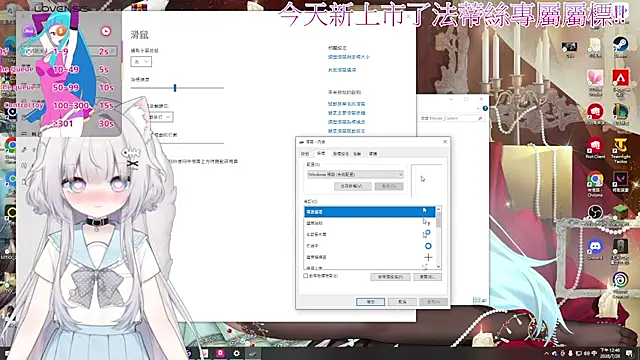Launch Valorant from the desktop
Screen dimensions: 640x360
click(620, 181)
